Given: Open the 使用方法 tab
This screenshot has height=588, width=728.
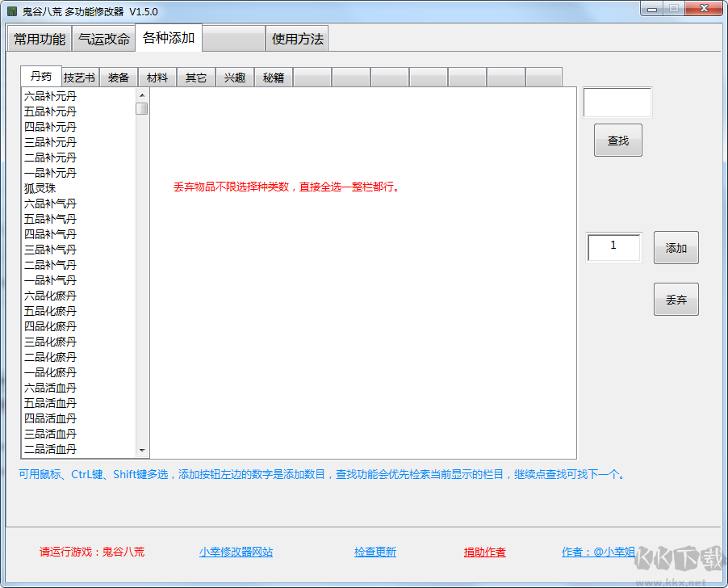Looking at the screenshot, I should [297, 39].
